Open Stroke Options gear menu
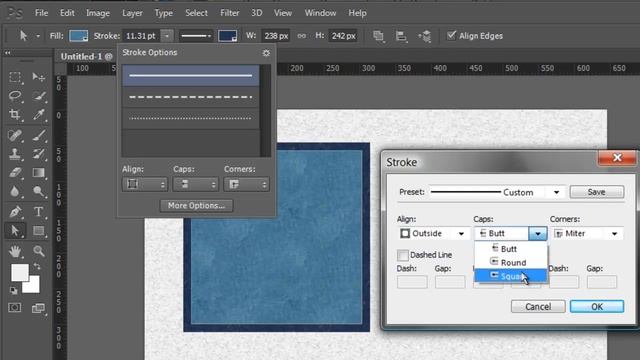This screenshot has height=360, width=640. 266,53
